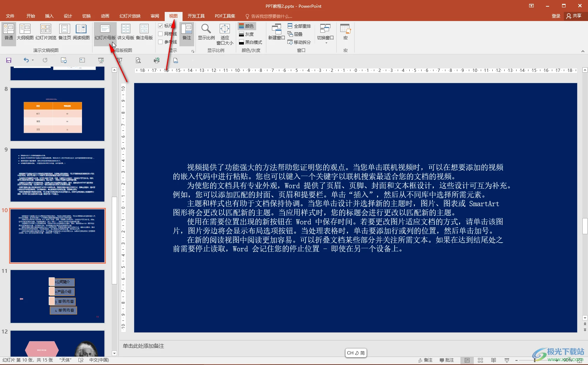Screen dimensions: 588x365
Task: Toggle the Ruler (标尺) checkbox
Action: (160, 26)
